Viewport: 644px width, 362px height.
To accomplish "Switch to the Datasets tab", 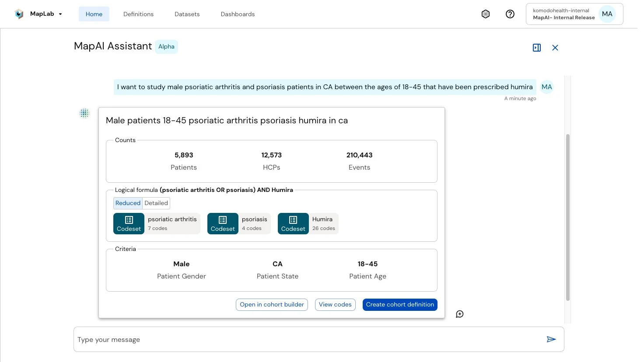I will tap(187, 14).
